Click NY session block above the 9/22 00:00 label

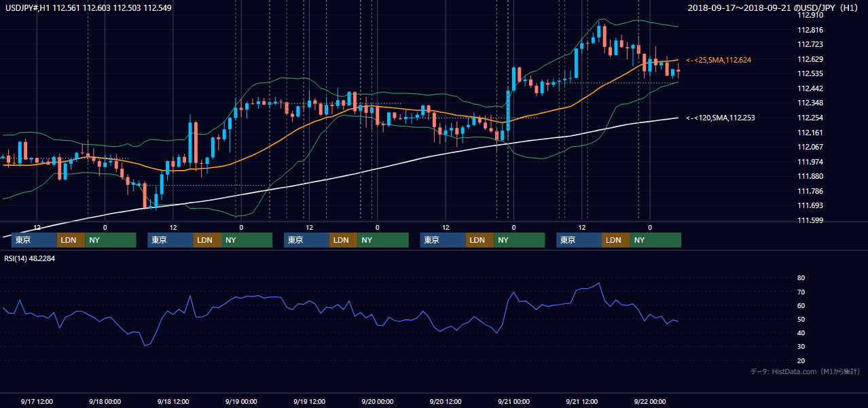tap(655, 240)
